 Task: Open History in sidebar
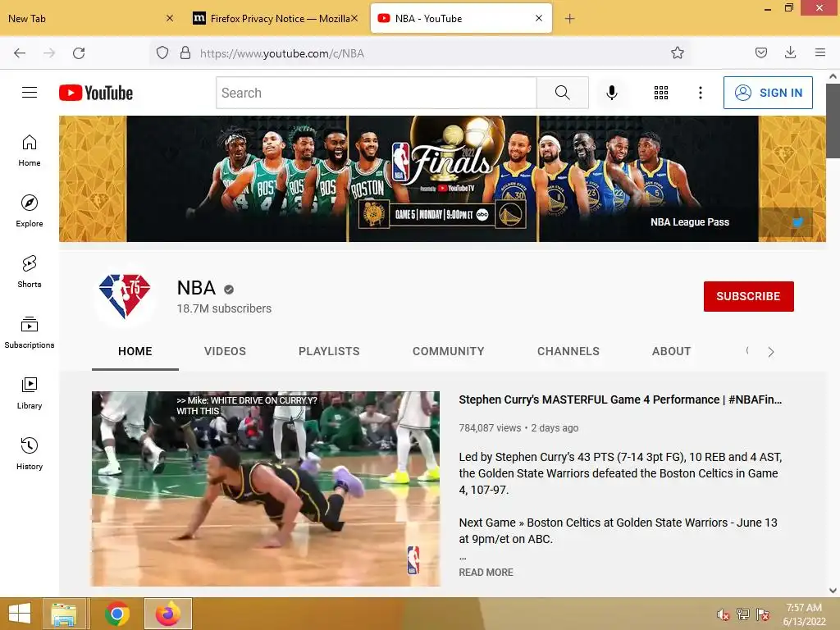point(30,454)
